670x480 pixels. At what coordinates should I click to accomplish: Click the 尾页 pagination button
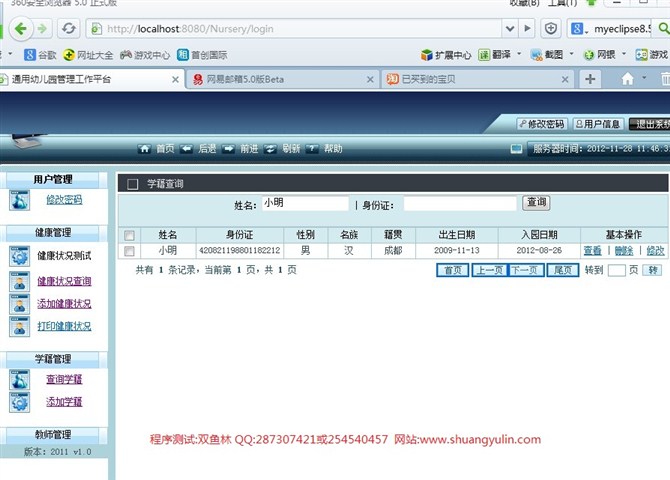pos(563,270)
